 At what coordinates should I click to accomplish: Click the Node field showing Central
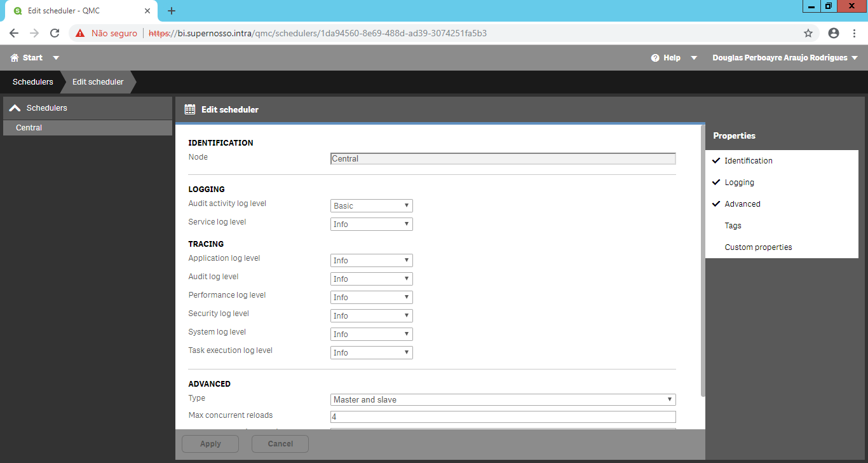point(503,159)
